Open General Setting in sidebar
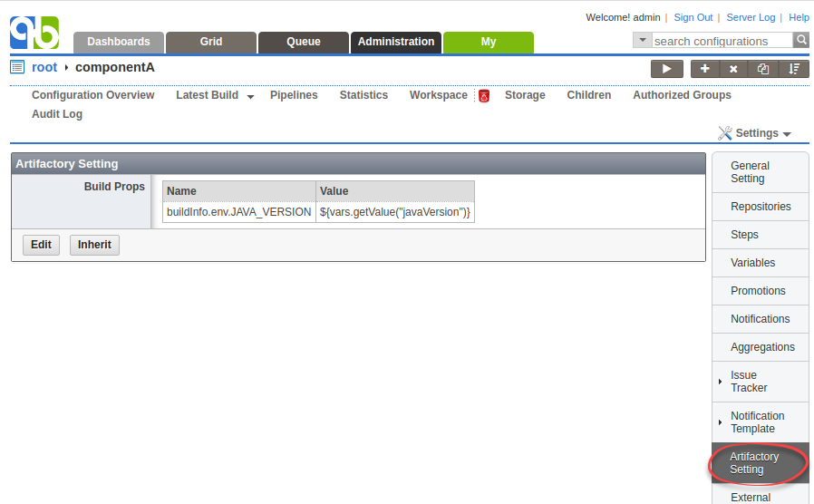This screenshot has width=814, height=504. tap(761, 172)
